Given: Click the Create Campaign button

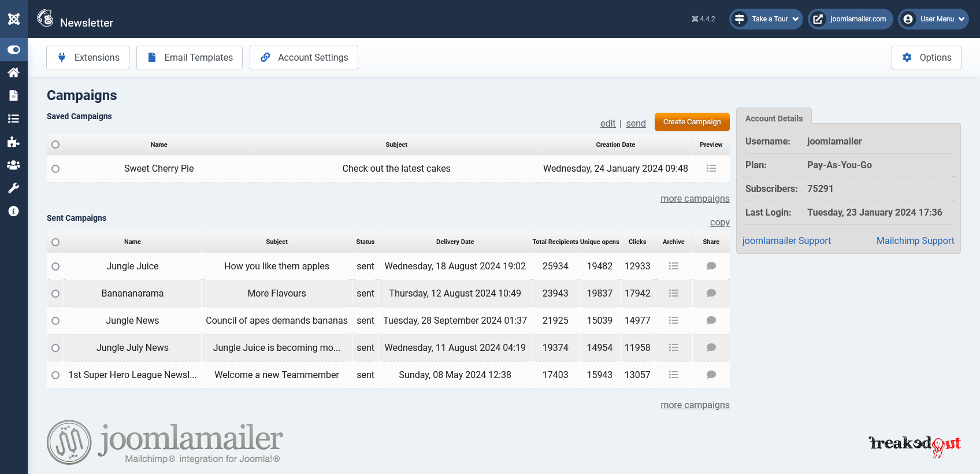Looking at the screenshot, I should tap(692, 122).
